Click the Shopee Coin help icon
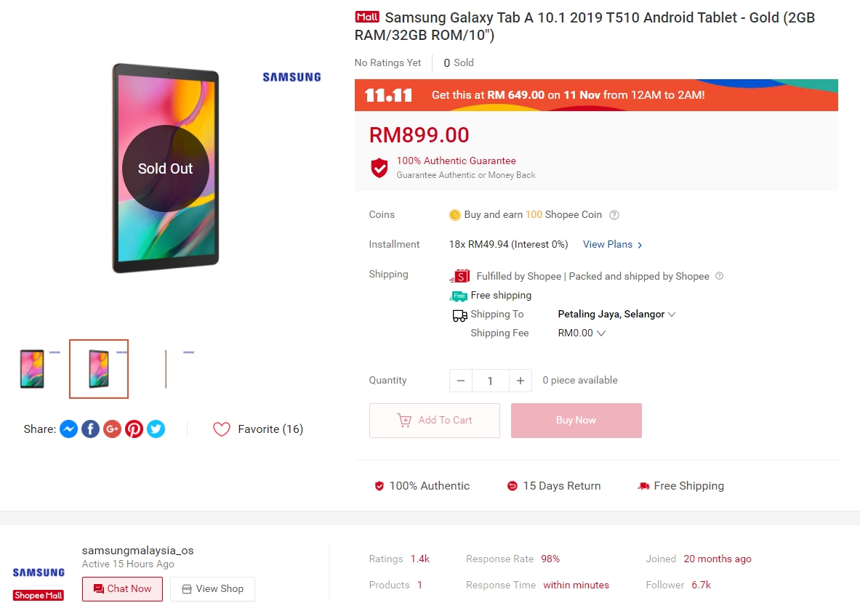Screen dimensions: 860x616 tap(614, 215)
